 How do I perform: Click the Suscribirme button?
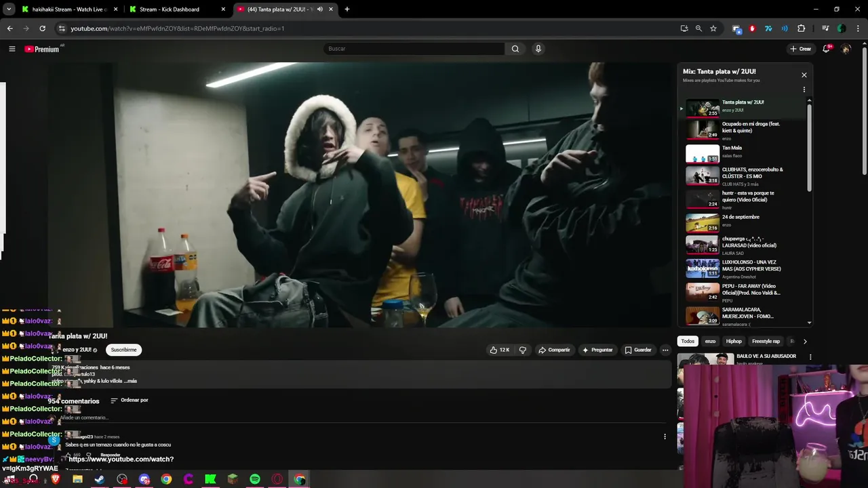(123, 350)
